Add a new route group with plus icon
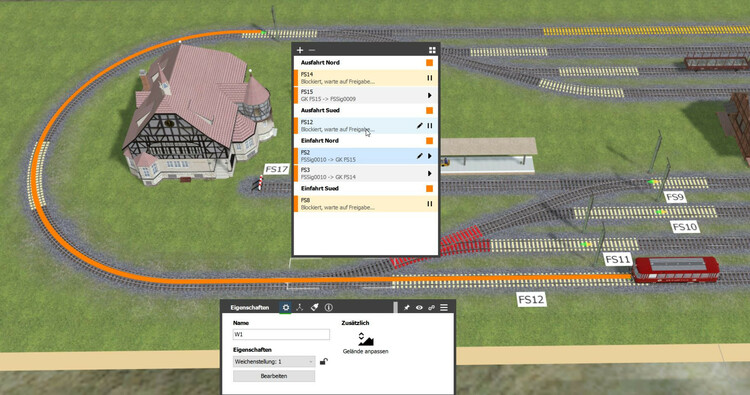750x395 pixels. 300,50
